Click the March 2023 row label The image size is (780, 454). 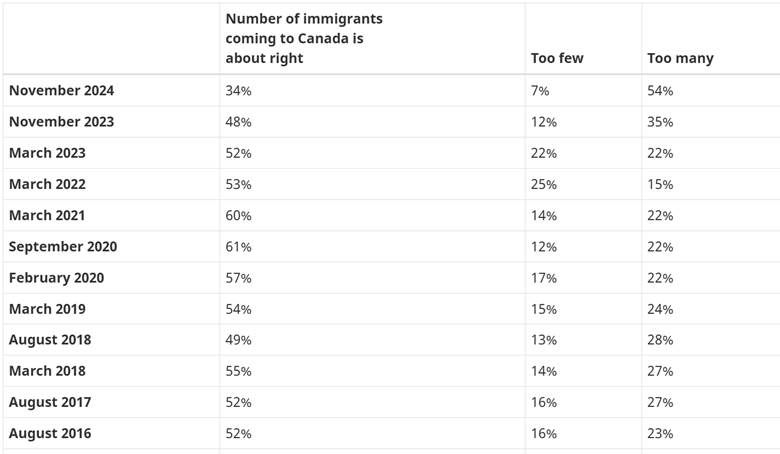pos(47,153)
